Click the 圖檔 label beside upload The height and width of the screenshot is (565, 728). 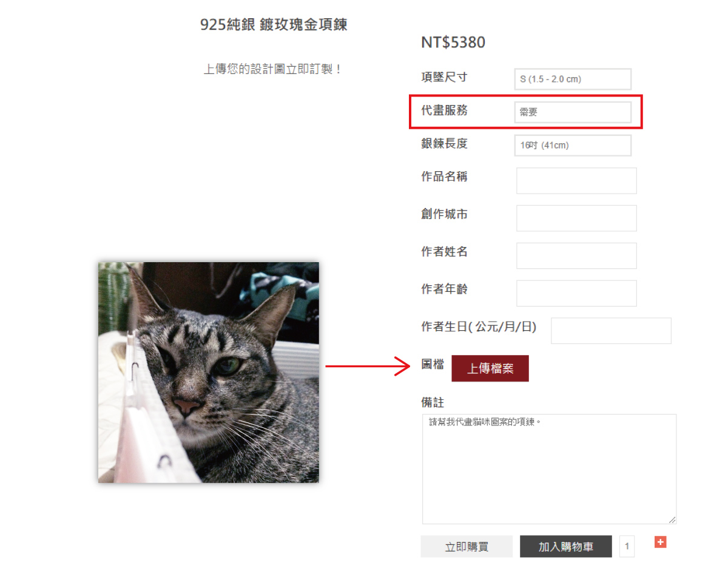coord(433,365)
